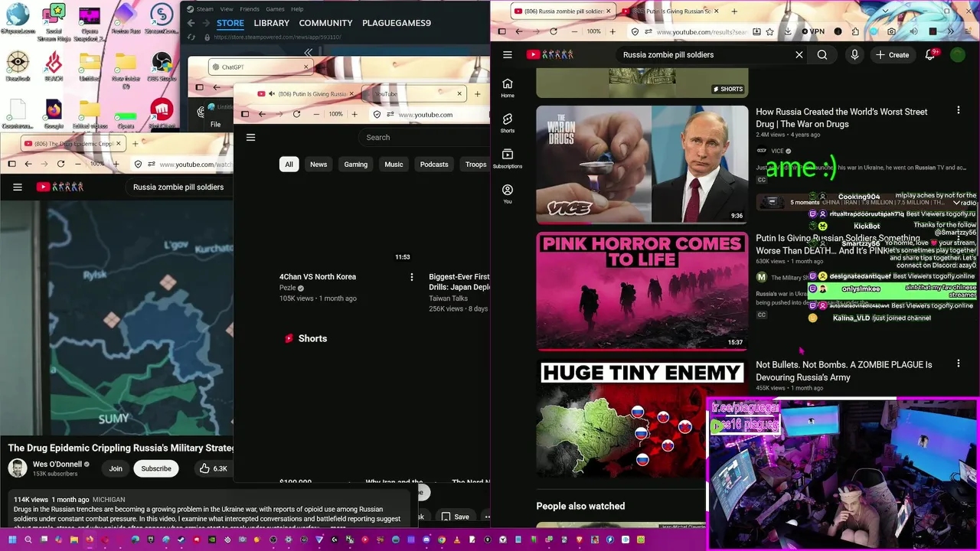This screenshot has height=551, width=980.
Task: Open the YouTube notifications bell
Action: 929,54
